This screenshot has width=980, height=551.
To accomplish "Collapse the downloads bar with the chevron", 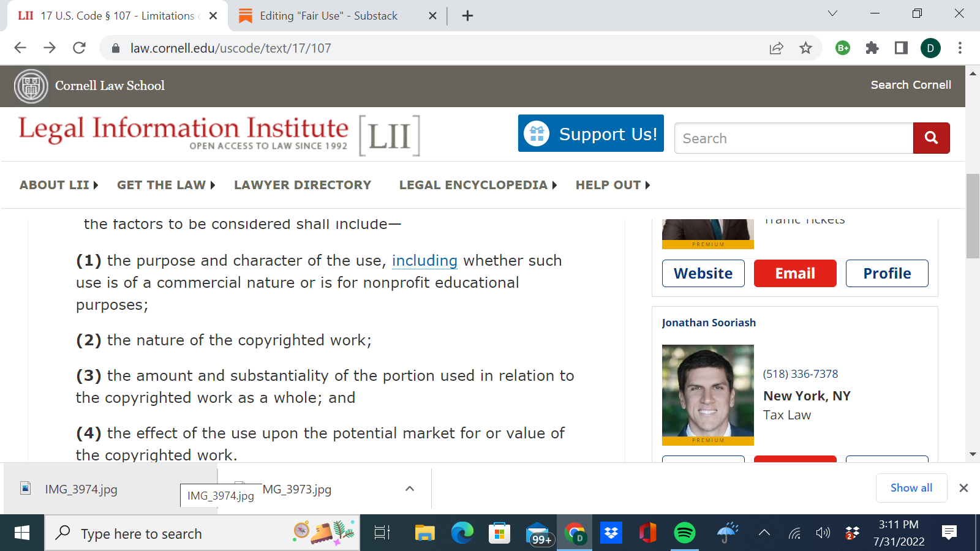I will point(409,488).
